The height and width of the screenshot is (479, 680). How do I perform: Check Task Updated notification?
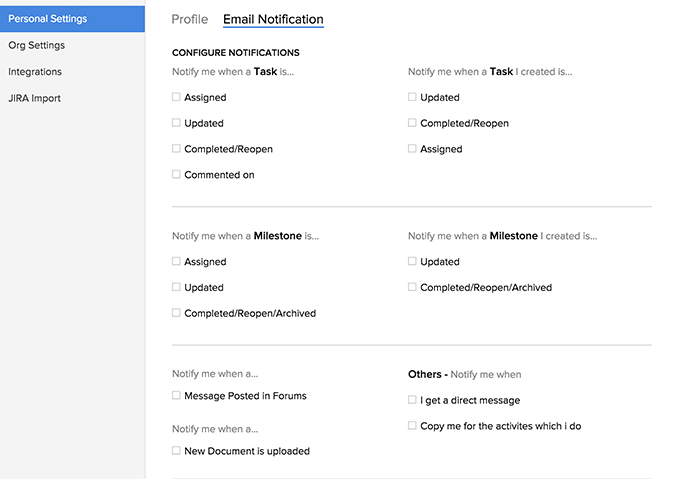click(x=176, y=123)
